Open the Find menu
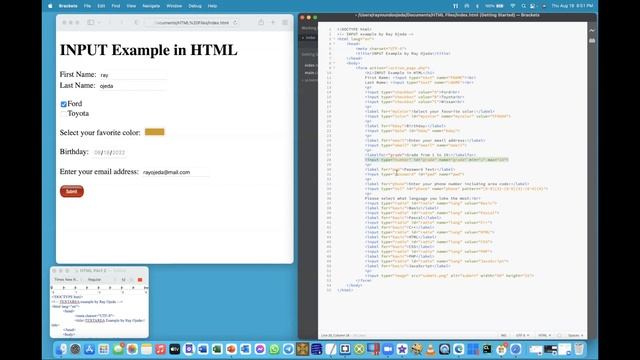This screenshot has width=640, height=360. 116,6
